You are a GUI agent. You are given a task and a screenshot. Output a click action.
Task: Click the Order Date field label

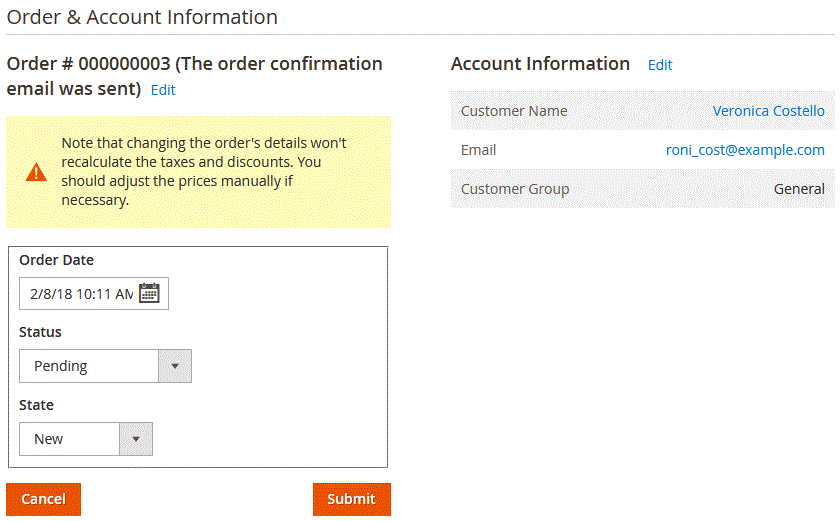[56, 260]
